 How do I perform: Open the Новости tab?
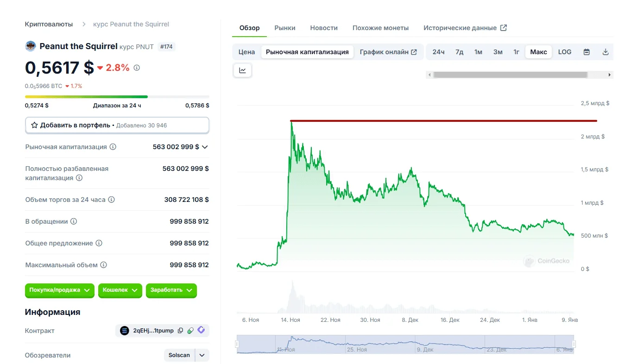click(324, 28)
